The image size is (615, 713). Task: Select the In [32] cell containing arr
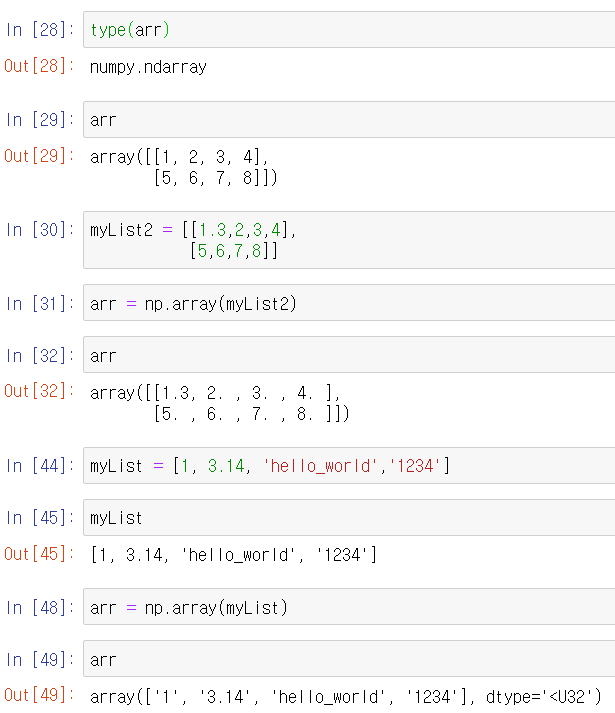(x=349, y=355)
